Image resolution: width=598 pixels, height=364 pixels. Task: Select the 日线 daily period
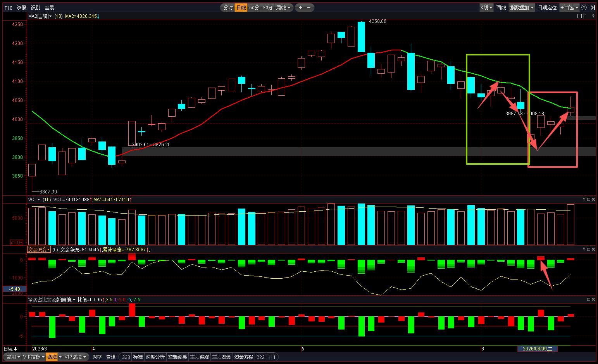click(x=241, y=8)
